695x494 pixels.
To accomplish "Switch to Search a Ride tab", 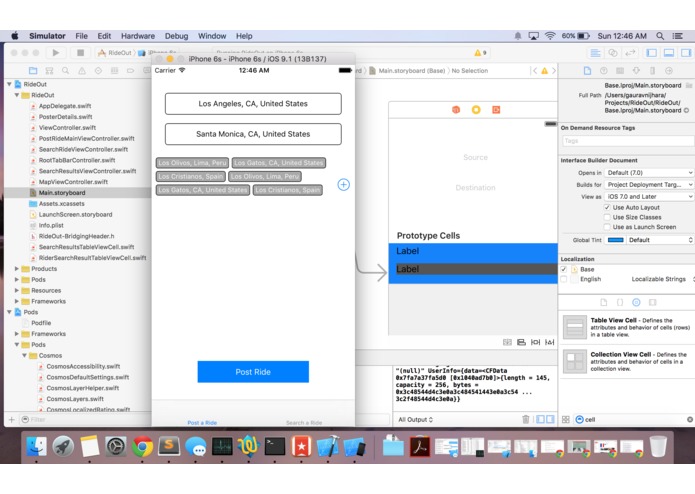I will click(304, 422).
